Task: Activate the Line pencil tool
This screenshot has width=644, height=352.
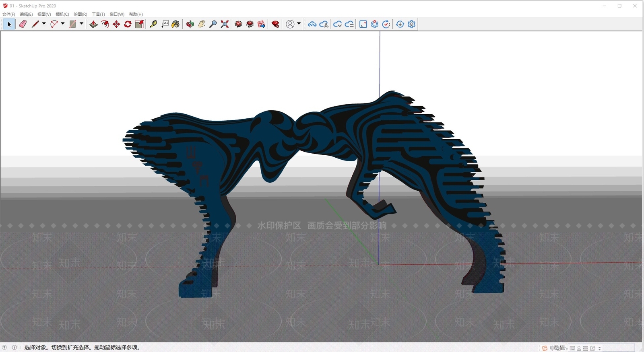Action: (35, 25)
